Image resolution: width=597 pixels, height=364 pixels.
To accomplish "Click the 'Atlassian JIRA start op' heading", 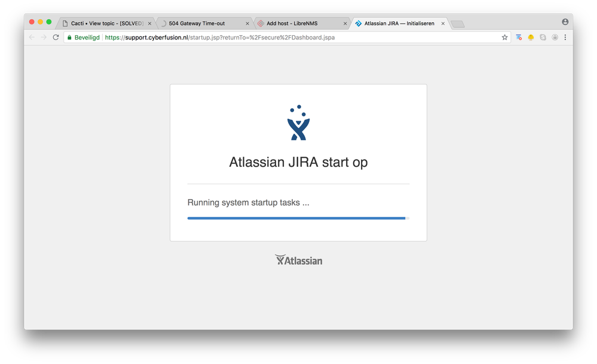I will point(299,162).
